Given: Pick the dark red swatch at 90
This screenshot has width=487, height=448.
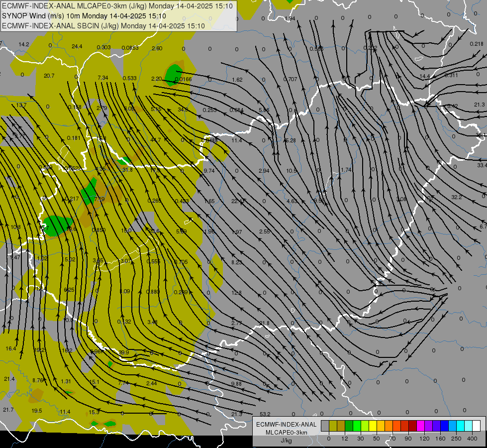Looking at the screenshot, I should tap(413, 426).
